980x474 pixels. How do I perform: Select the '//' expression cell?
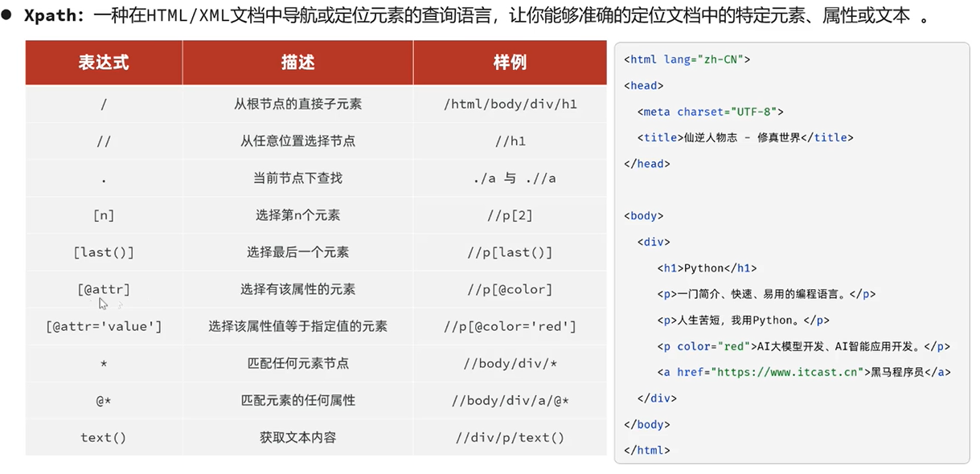click(104, 141)
